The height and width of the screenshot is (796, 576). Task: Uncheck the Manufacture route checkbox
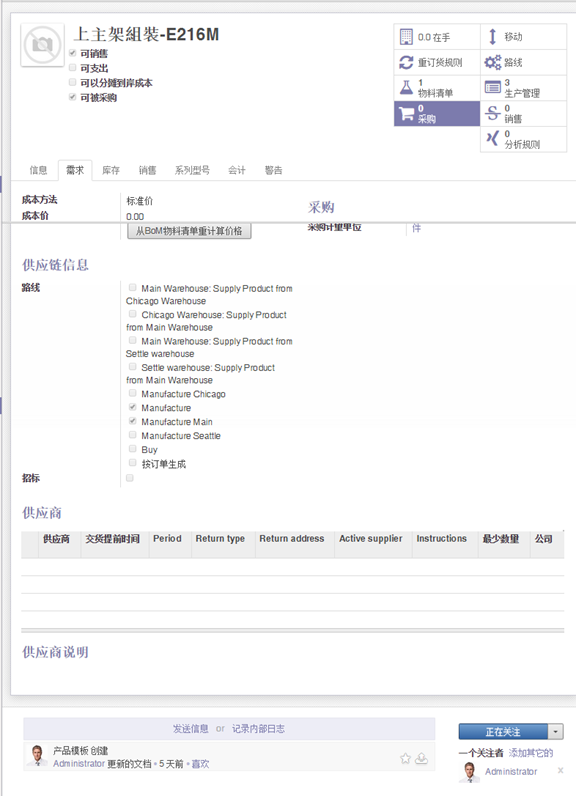point(132,407)
